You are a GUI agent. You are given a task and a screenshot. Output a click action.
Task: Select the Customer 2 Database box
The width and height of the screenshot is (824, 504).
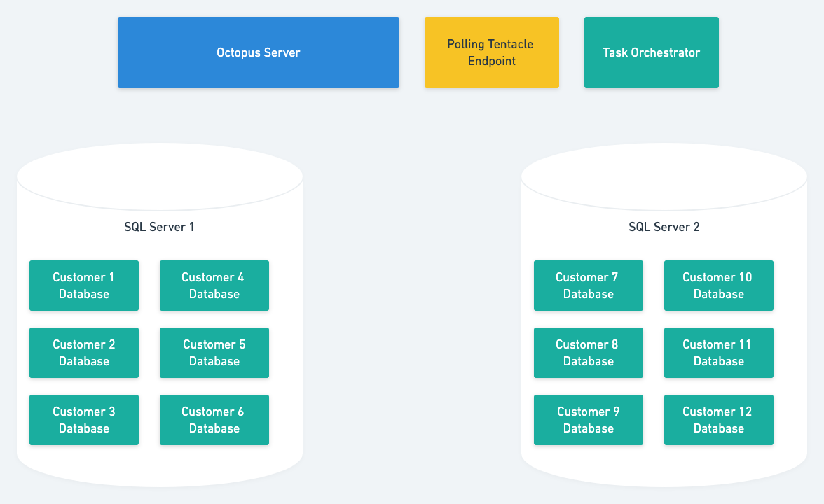(x=83, y=353)
